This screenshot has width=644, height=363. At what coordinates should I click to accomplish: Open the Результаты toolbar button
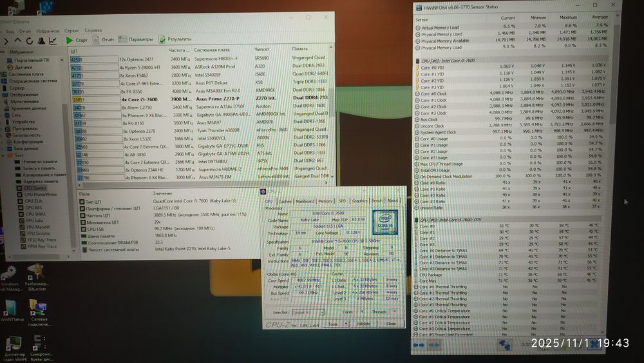tap(175, 39)
